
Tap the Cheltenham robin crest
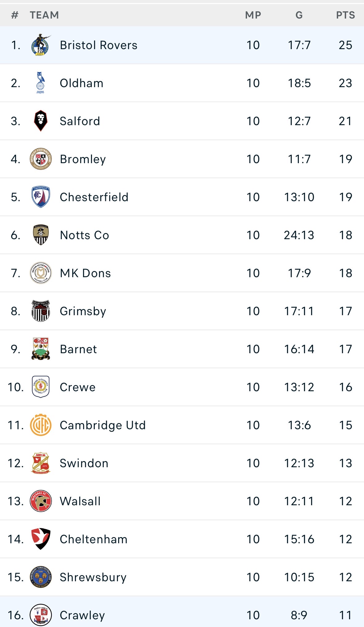pos(41,539)
